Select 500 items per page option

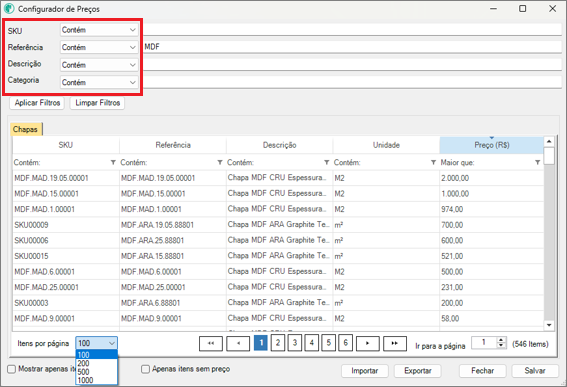97,372
